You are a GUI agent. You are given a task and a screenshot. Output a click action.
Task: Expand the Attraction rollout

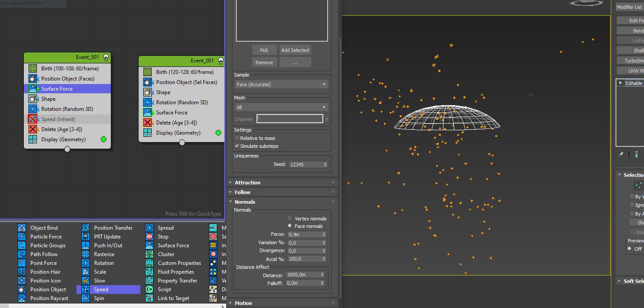247,183
